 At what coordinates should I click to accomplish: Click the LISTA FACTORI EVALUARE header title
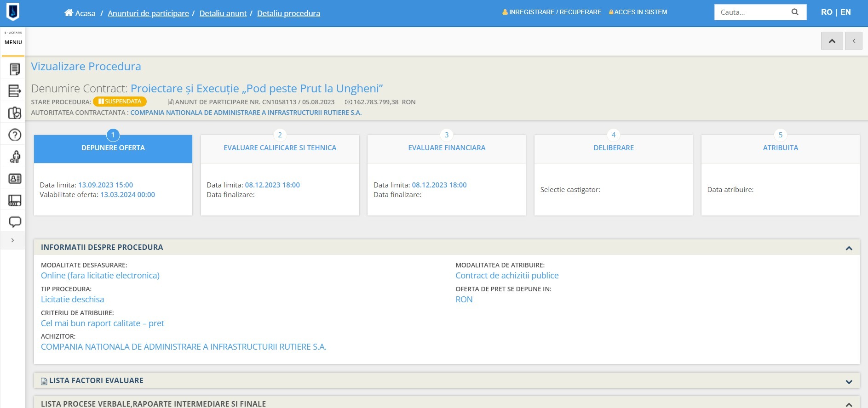96,381
